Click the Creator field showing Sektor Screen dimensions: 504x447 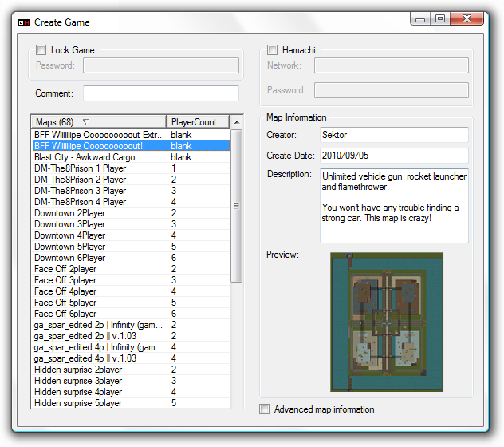[394, 135]
